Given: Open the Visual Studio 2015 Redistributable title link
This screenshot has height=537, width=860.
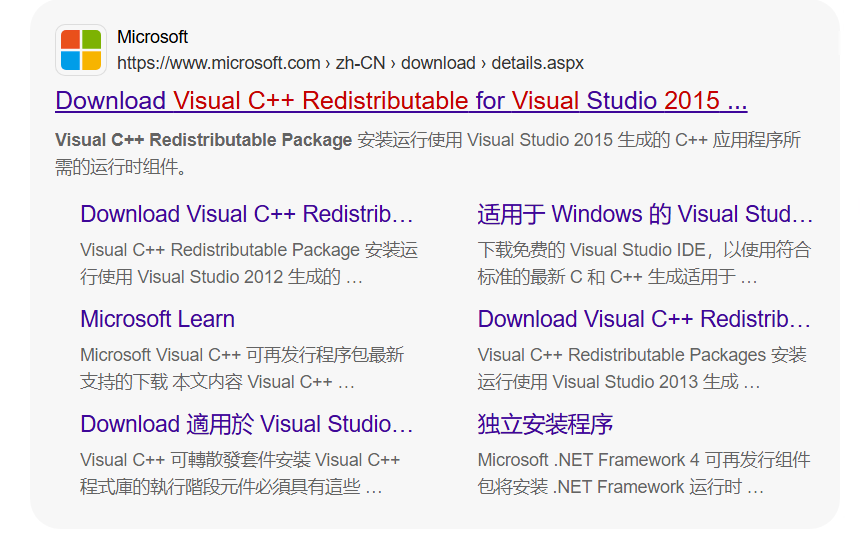Looking at the screenshot, I should coord(401,101).
